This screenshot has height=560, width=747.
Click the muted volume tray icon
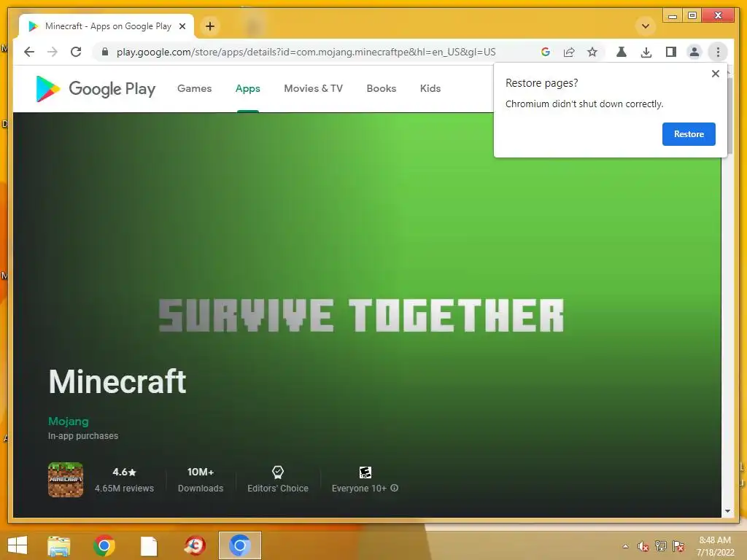coord(643,546)
